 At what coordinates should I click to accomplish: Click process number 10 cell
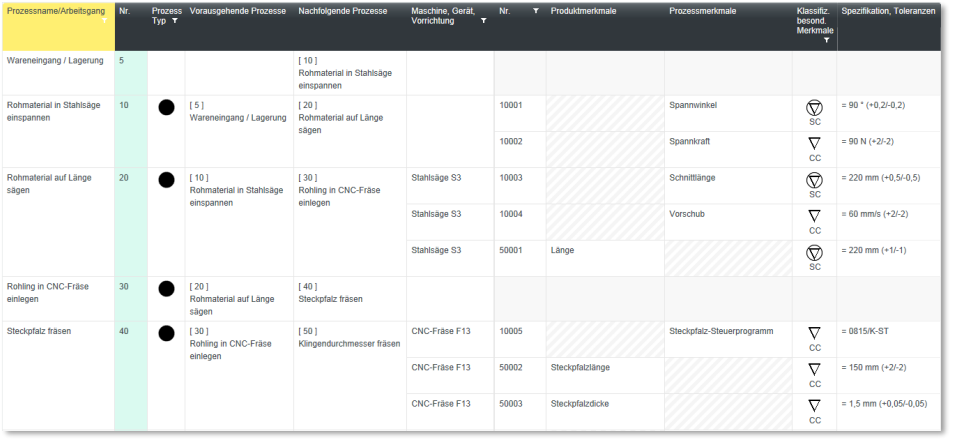pyautogui.click(x=131, y=131)
